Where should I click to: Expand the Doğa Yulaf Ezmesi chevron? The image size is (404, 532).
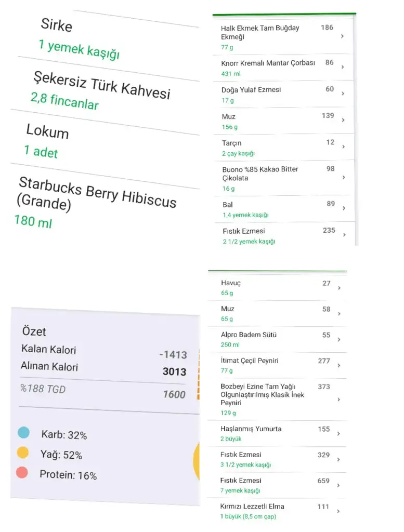coord(343,94)
